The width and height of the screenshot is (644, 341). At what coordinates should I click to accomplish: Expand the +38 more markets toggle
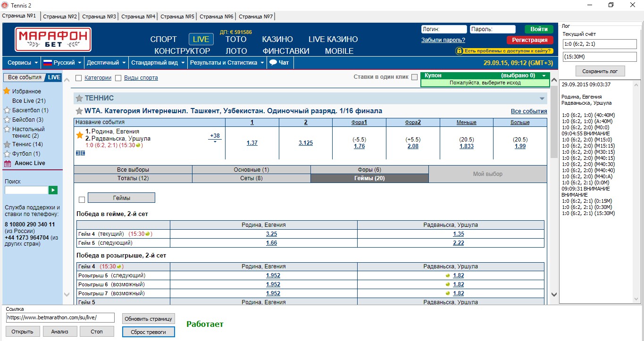click(215, 137)
